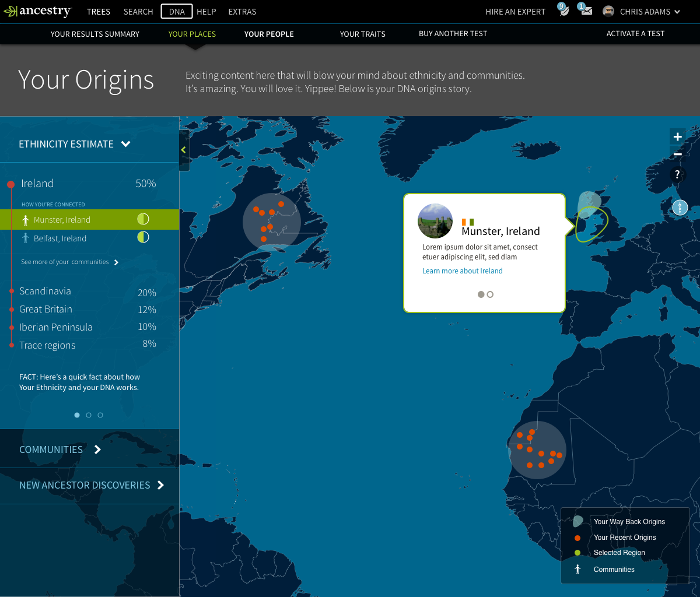
Task: Go to Your Results Summary tab
Action: click(95, 34)
